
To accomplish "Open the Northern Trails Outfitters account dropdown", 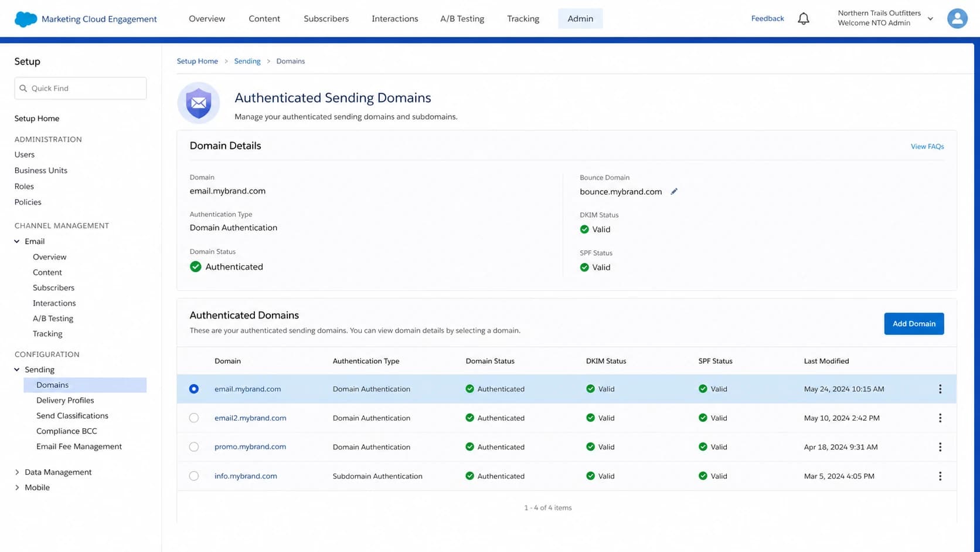I will [930, 19].
